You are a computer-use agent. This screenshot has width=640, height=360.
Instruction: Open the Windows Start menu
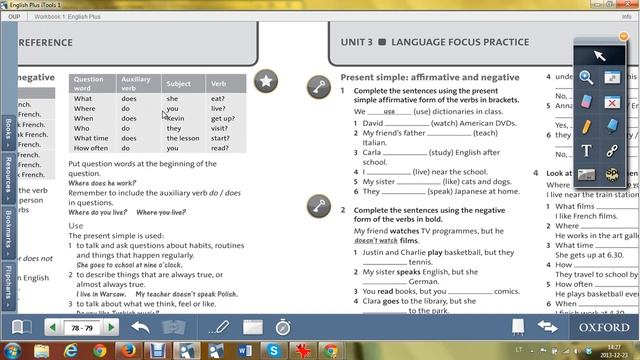coord(12,351)
